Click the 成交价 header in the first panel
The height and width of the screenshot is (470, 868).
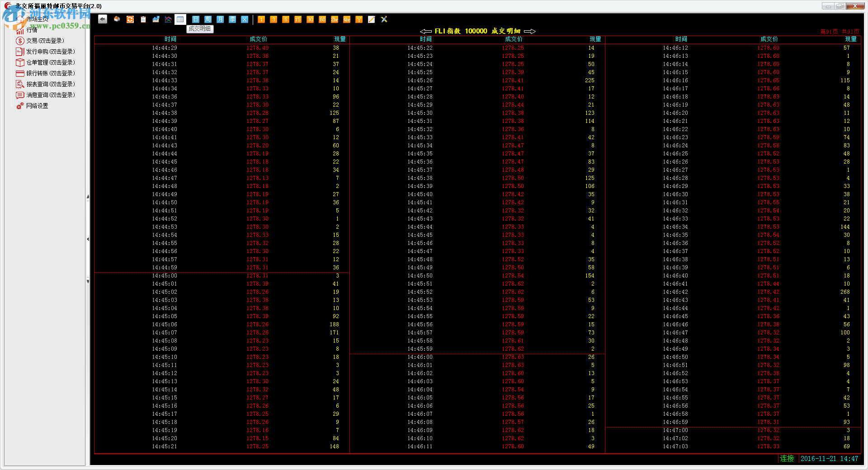[x=259, y=39]
